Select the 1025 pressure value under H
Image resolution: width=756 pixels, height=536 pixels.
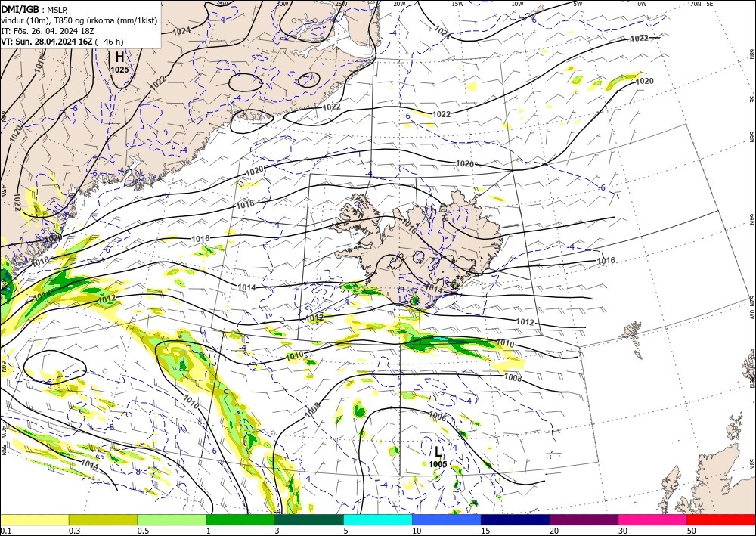(x=119, y=70)
